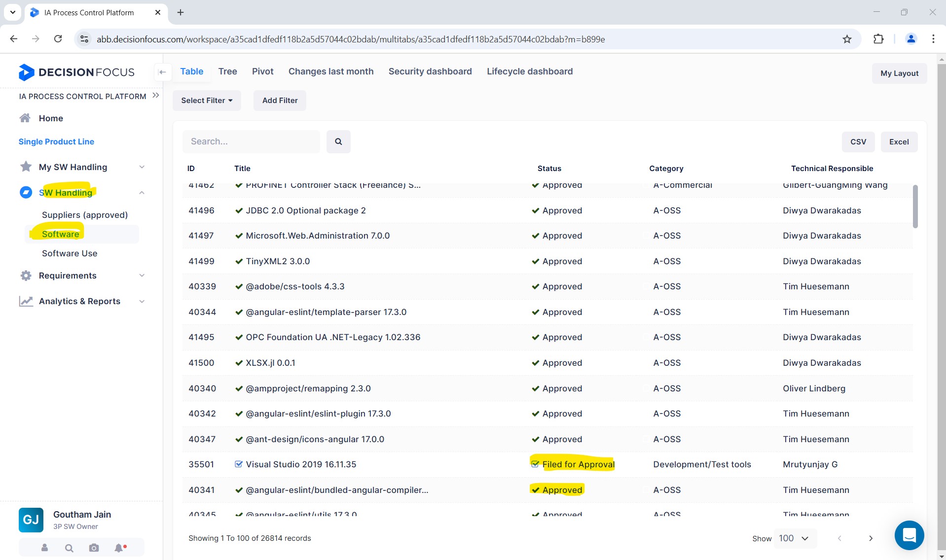Click checkmark next to TinyXML2 3.0.0
The height and width of the screenshot is (560, 946).
tap(239, 261)
